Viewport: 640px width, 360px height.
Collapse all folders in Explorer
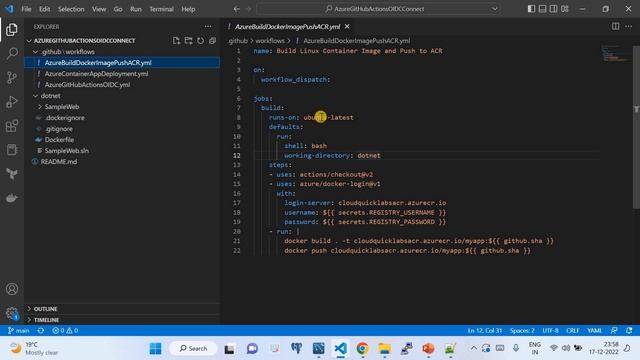pos(212,40)
